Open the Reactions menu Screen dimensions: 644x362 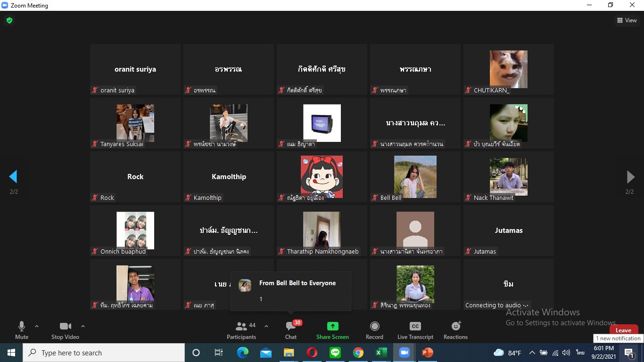tap(455, 330)
